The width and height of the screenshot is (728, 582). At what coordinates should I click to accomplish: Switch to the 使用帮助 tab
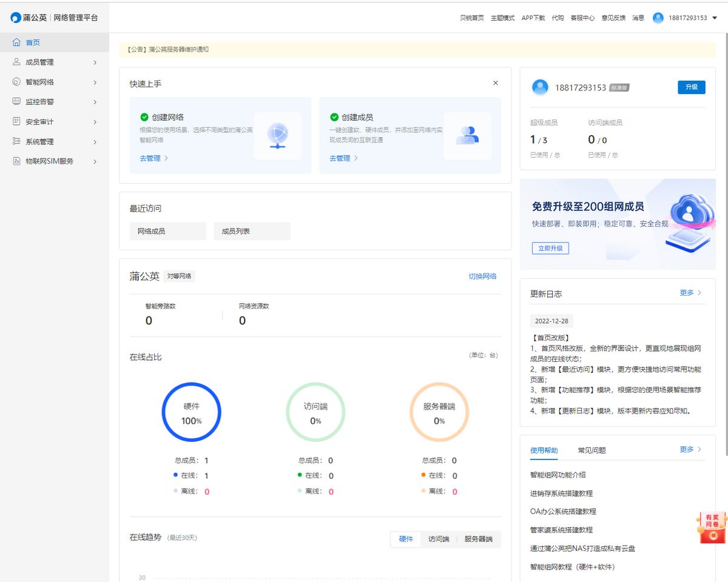[544, 450]
